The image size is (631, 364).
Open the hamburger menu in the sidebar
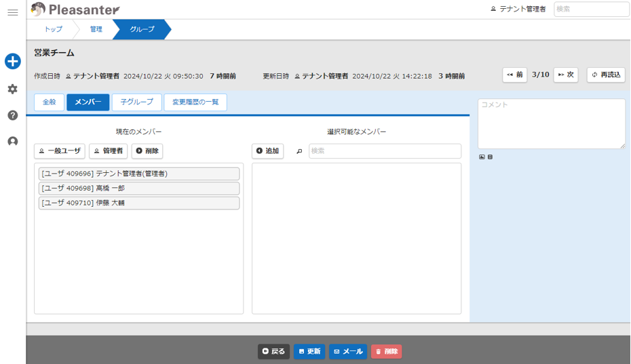[12, 12]
